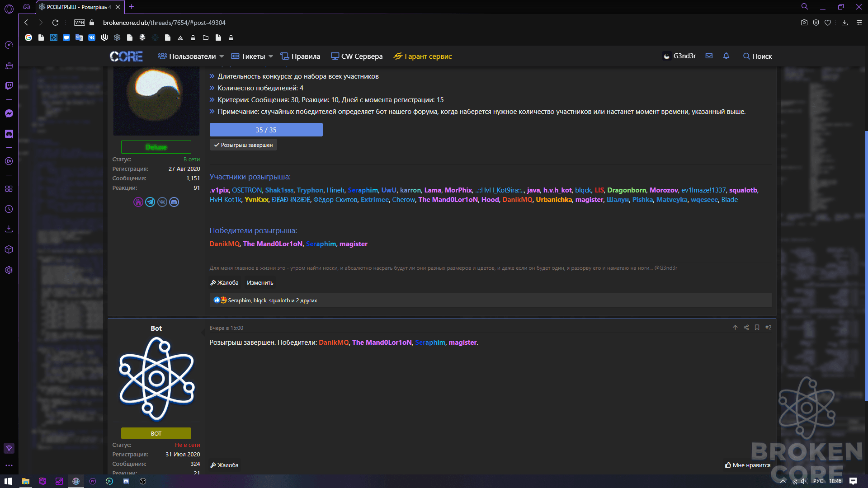Open the Easy Setup sliders icon

click(859, 23)
